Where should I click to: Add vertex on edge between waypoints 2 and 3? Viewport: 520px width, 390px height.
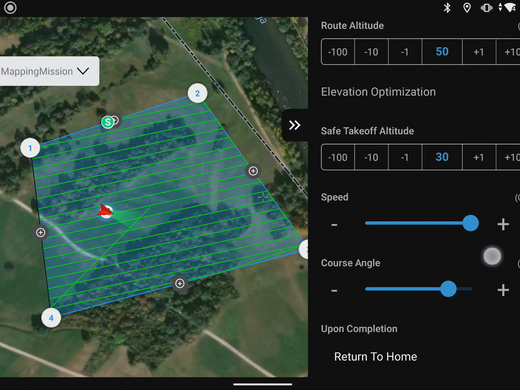point(253,171)
